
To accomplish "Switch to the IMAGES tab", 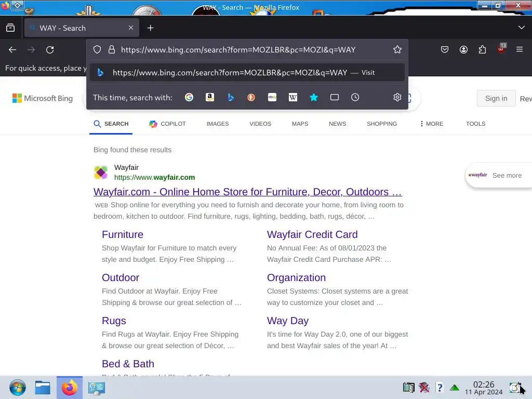I will click(x=218, y=124).
